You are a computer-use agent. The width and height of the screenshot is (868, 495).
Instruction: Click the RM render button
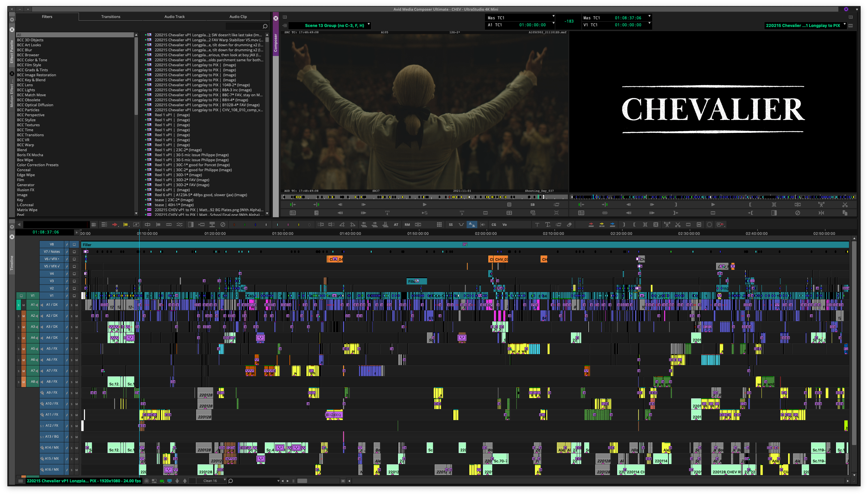click(407, 225)
